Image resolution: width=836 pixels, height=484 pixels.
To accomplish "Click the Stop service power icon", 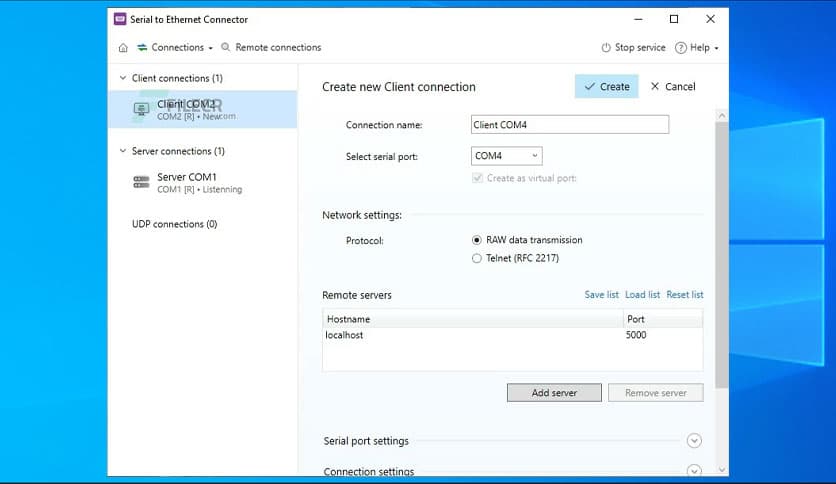I will [x=606, y=47].
